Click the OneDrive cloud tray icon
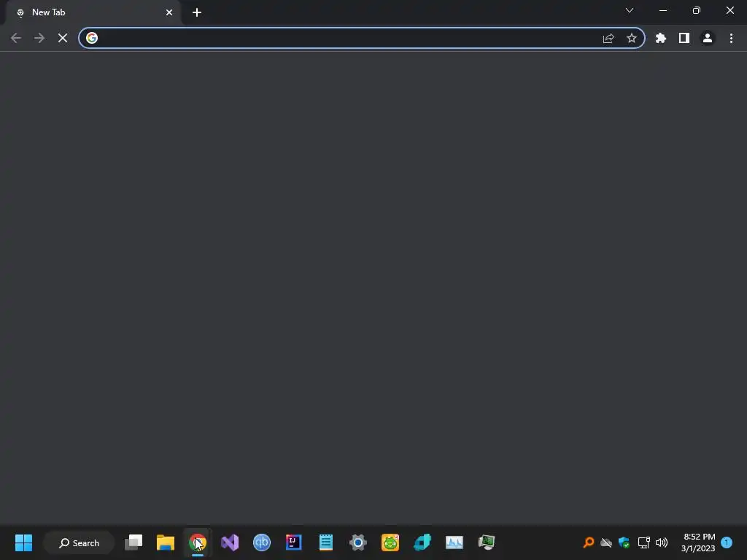This screenshot has height=560, width=747. (x=606, y=542)
